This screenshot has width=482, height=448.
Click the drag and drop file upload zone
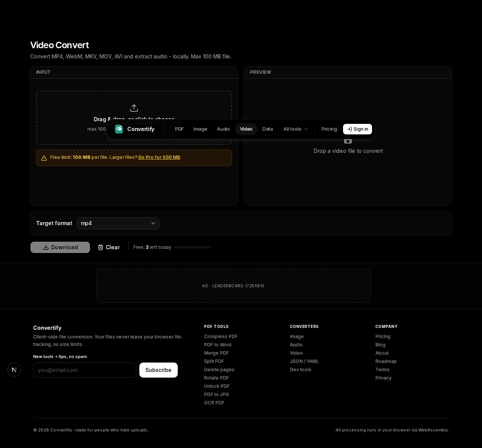pyautogui.click(x=134, y=118)
